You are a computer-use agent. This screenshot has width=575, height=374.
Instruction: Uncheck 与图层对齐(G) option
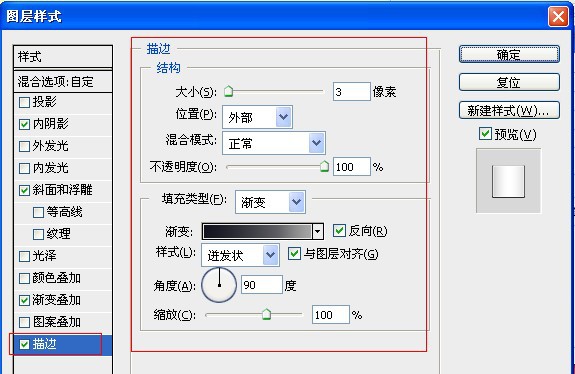pos(294,253)
